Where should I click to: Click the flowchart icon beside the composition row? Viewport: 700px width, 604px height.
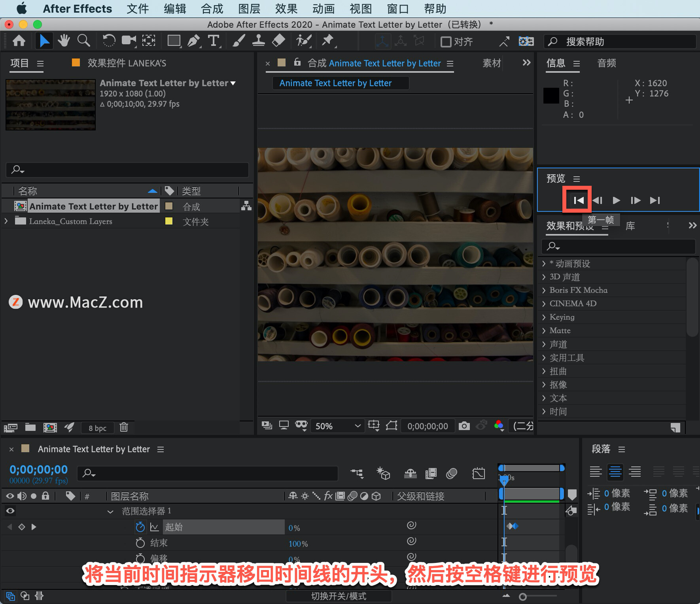click(246, 206)
